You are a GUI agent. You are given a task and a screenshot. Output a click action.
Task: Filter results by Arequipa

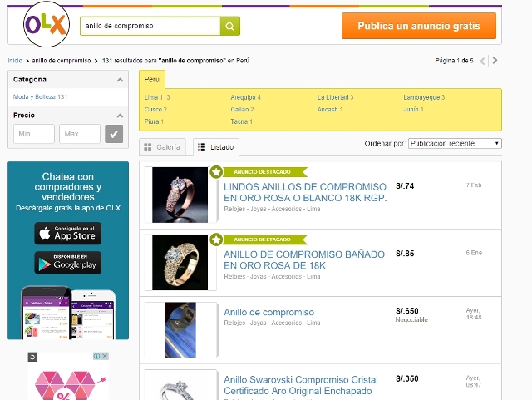point(245,97)
